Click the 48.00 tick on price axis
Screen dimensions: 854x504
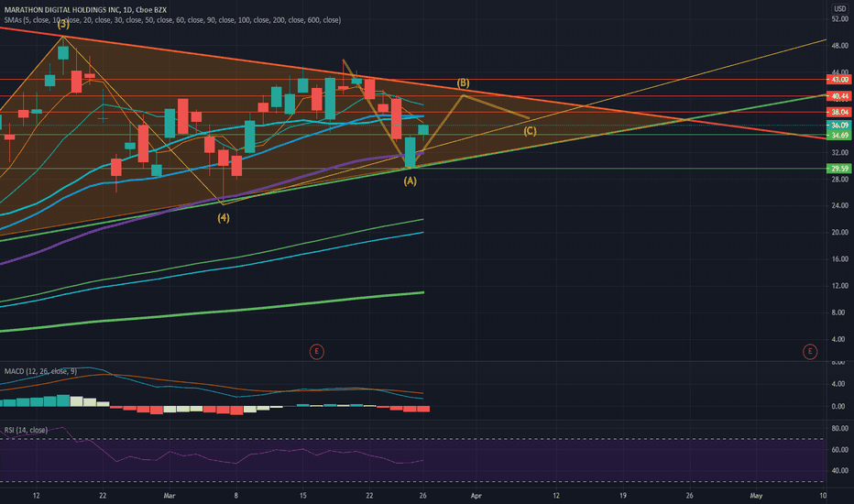click(840, 46)
